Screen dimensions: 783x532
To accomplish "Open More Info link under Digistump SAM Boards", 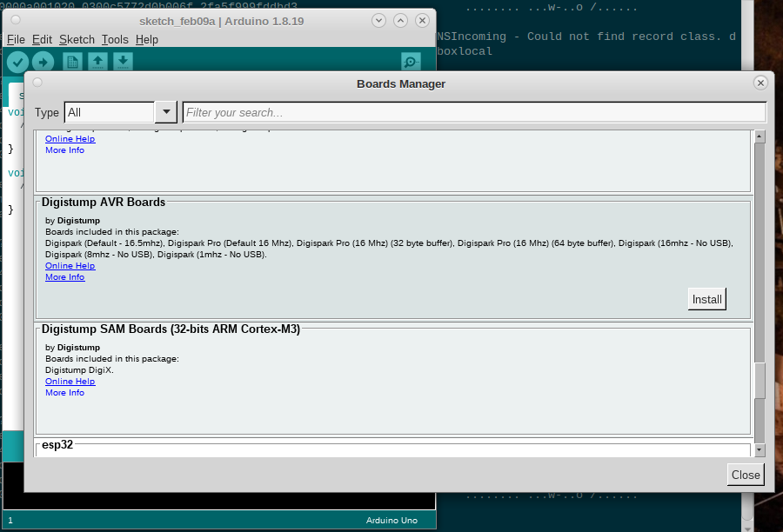I will tap(65, 393).
